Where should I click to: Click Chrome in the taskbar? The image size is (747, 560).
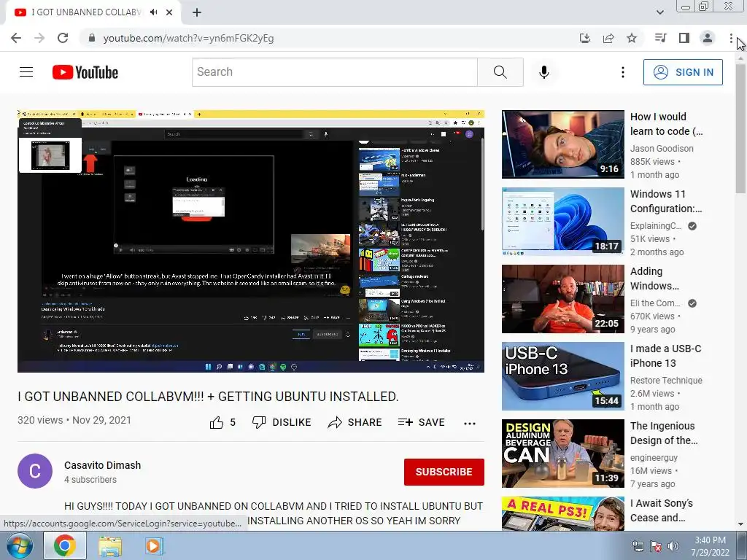[65, 545]
